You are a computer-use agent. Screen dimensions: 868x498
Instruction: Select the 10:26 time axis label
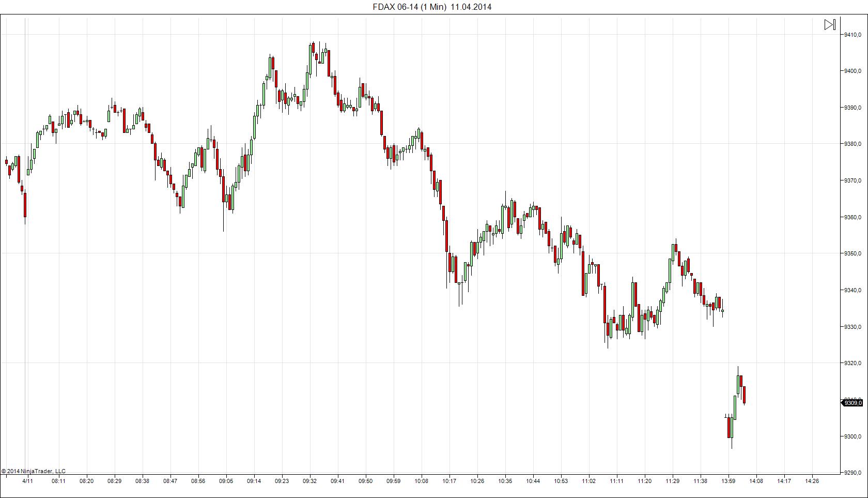point(477,481)
